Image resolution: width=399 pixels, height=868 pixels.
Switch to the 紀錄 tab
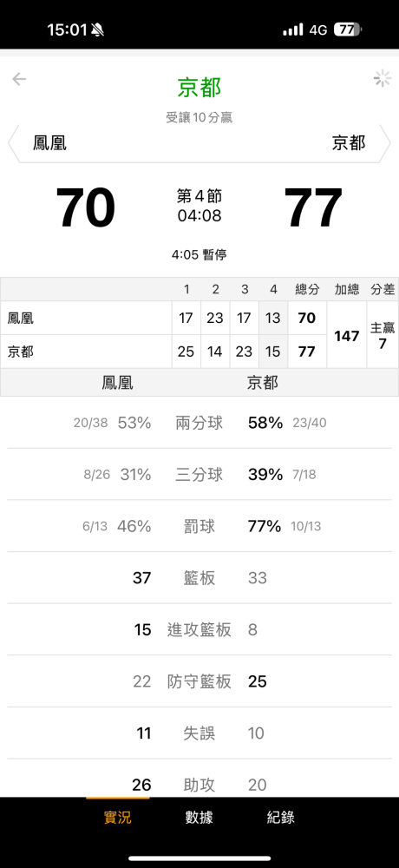tap(280, 818)
